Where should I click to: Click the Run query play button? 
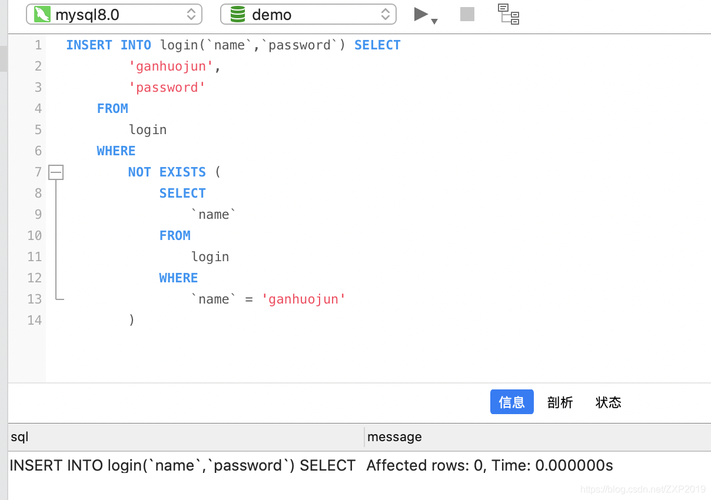(420, 15)
